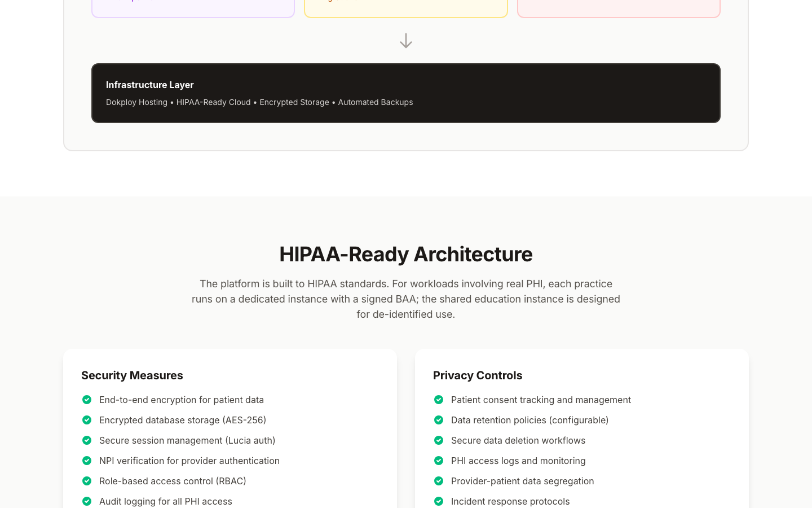Click 'Audit logging for all PHI access' text

tap(166, 501)
